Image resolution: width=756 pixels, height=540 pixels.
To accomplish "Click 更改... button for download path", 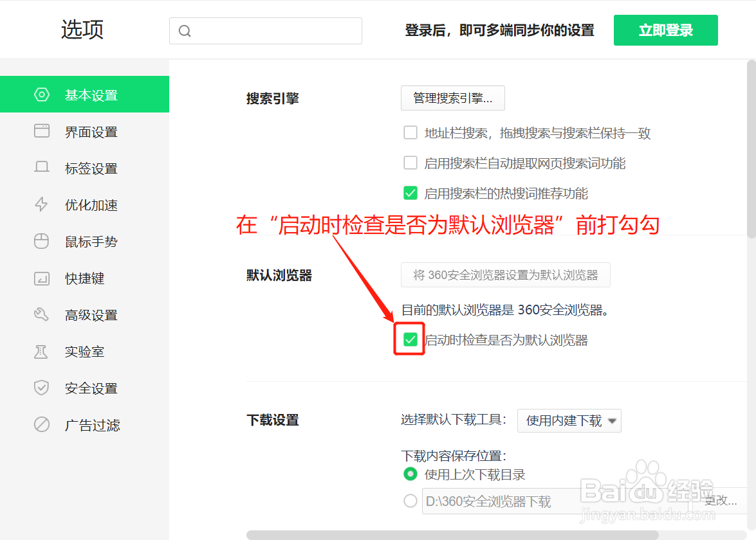I will coord(721,501).
